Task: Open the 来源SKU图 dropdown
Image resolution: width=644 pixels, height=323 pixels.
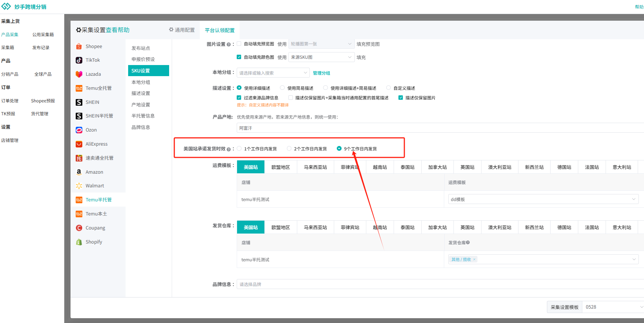Action: tap(321, 57)
